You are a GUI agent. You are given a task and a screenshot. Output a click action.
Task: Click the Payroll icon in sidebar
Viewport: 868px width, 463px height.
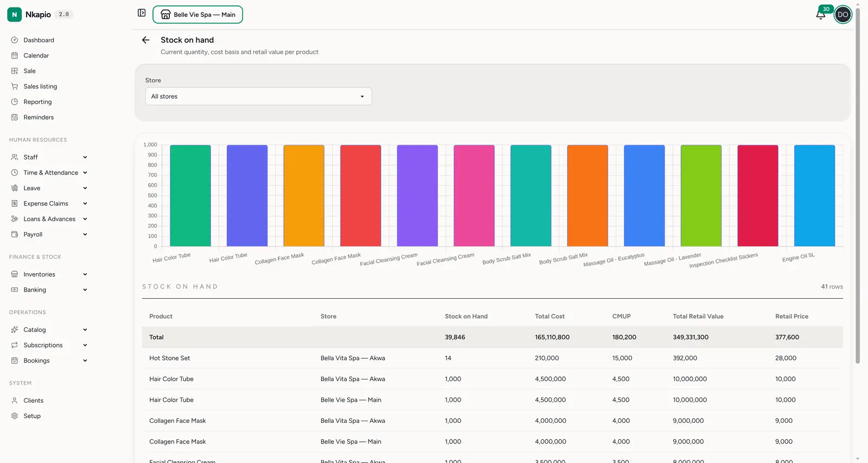15,234
